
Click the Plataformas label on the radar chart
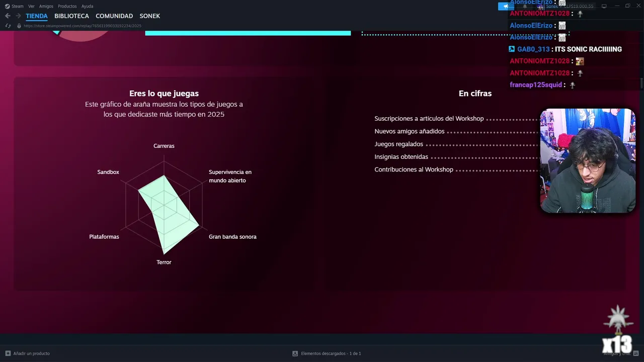pos(104,237)
